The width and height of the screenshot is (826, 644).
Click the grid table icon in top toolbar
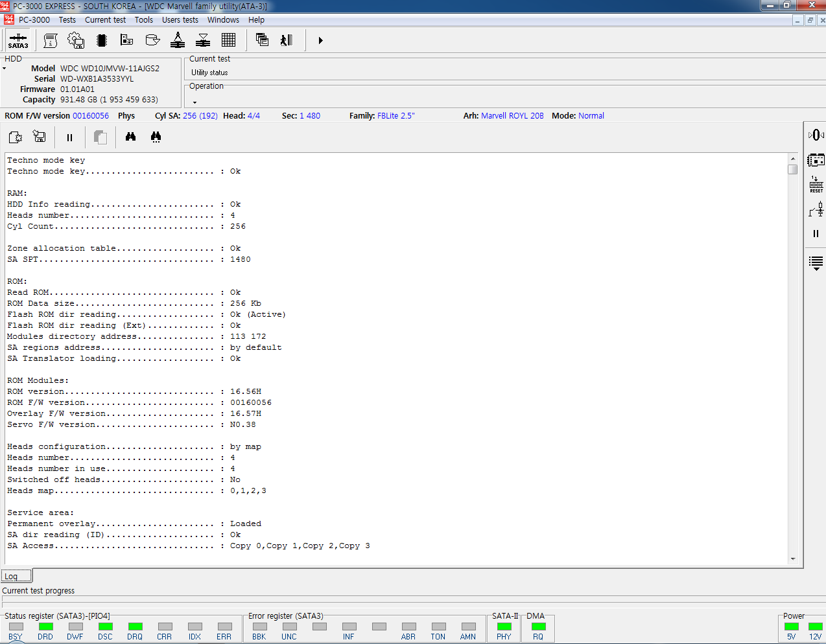tap(228, 40)
